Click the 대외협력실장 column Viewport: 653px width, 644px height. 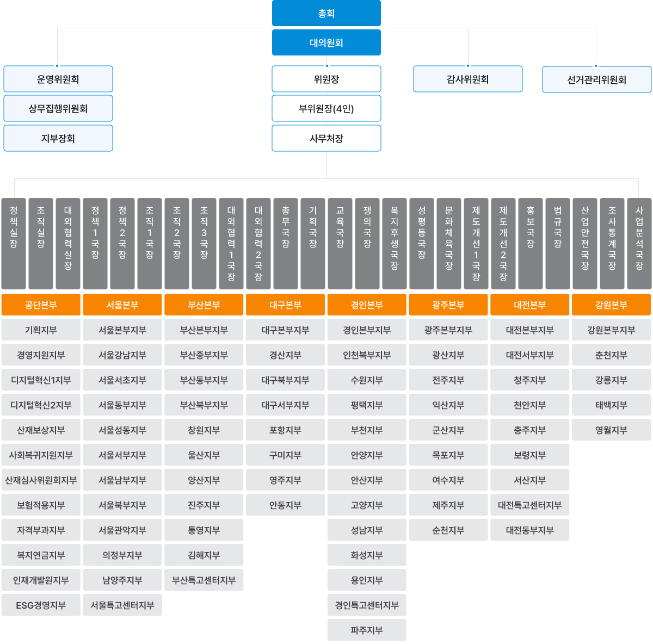point(68,244)
